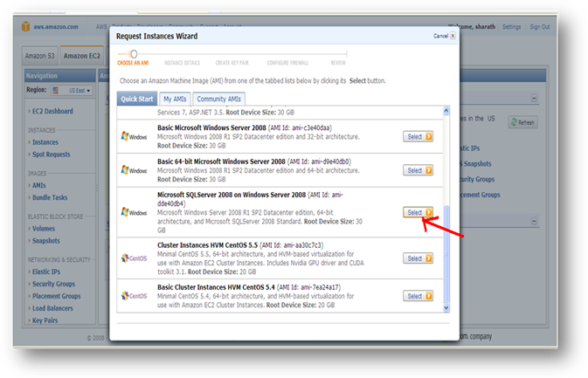Open Bundle Tasks in navigation

coord(50,197)
